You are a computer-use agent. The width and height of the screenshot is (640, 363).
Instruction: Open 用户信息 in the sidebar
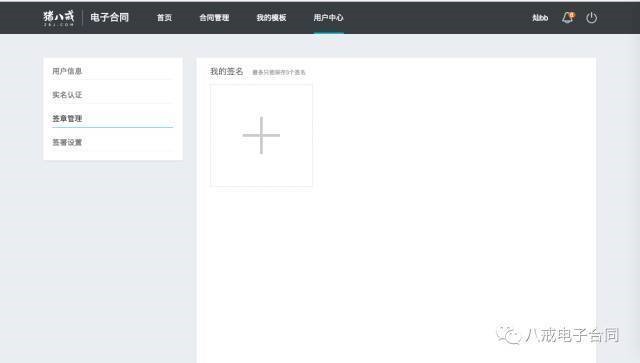(x=67, y=71)
